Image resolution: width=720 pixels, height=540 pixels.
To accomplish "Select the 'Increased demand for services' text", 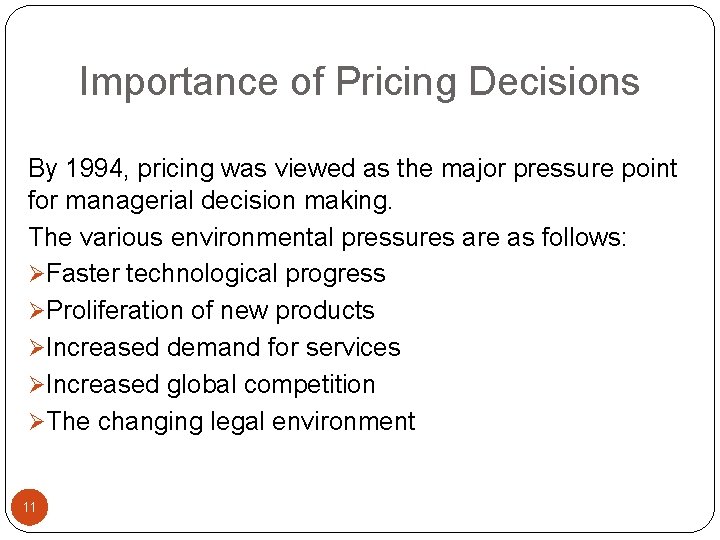I will pos(224,348).
